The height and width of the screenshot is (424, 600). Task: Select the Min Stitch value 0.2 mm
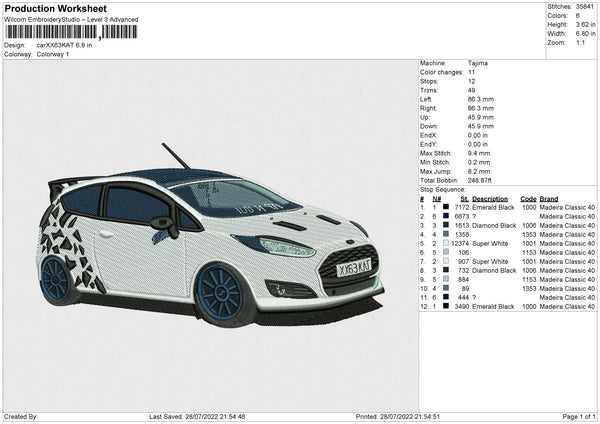(x=479, y=163)
